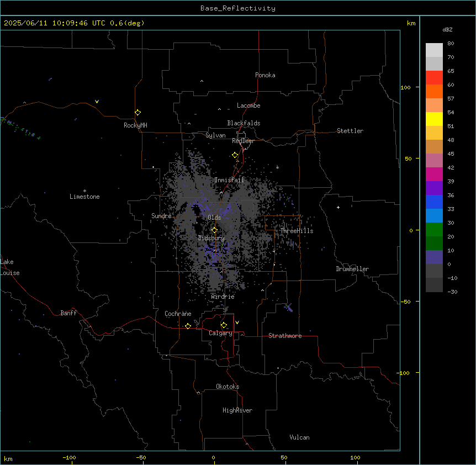
Task: Click the Banff label
Action: [x=68, y=313]
